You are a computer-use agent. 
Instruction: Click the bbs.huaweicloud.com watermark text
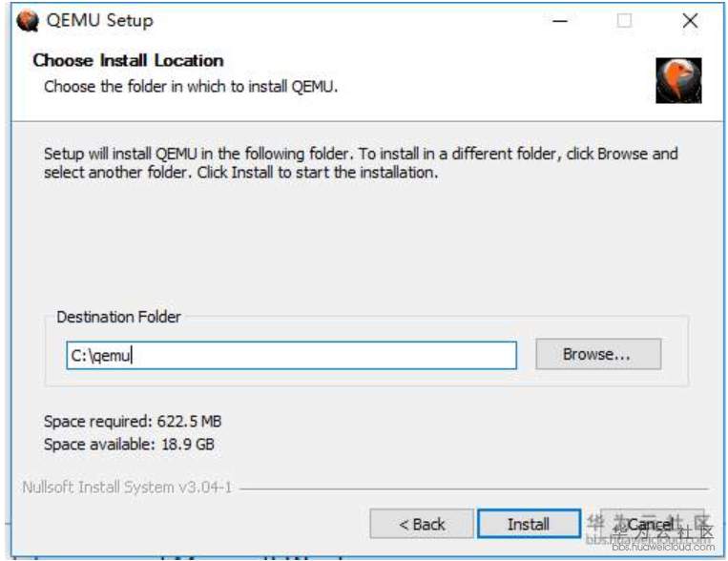(666, 547)
